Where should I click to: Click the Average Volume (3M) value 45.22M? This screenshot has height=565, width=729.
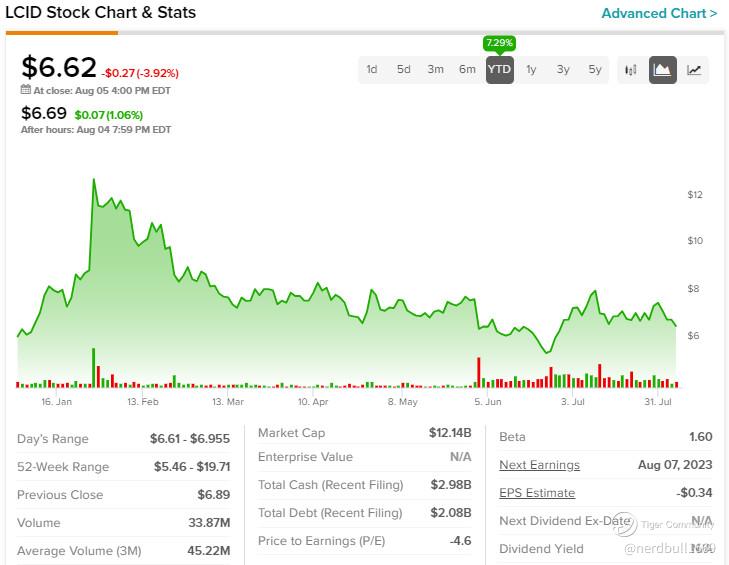[x=209, y=551]
